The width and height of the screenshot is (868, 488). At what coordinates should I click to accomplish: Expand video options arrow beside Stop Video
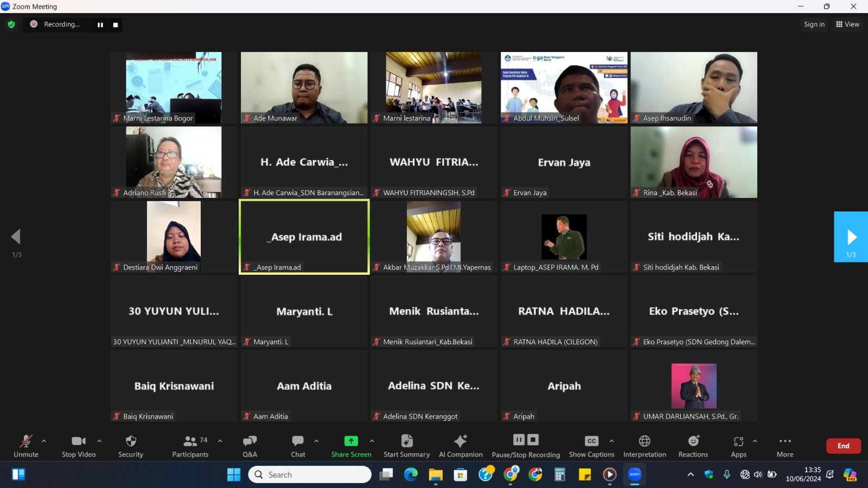click(99, 441)
